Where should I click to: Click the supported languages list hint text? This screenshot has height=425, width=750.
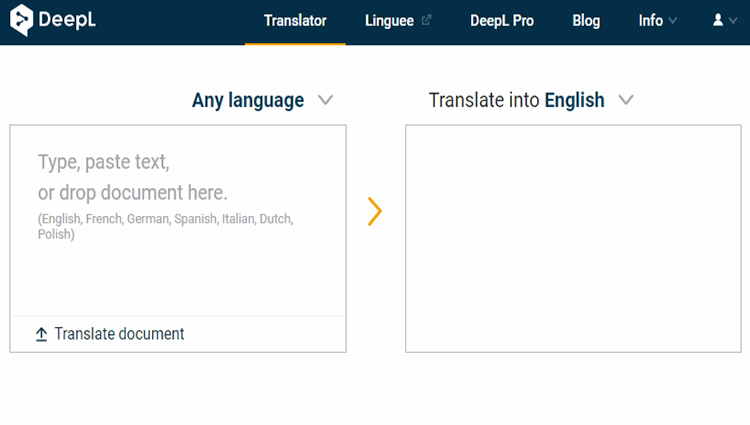165,226
